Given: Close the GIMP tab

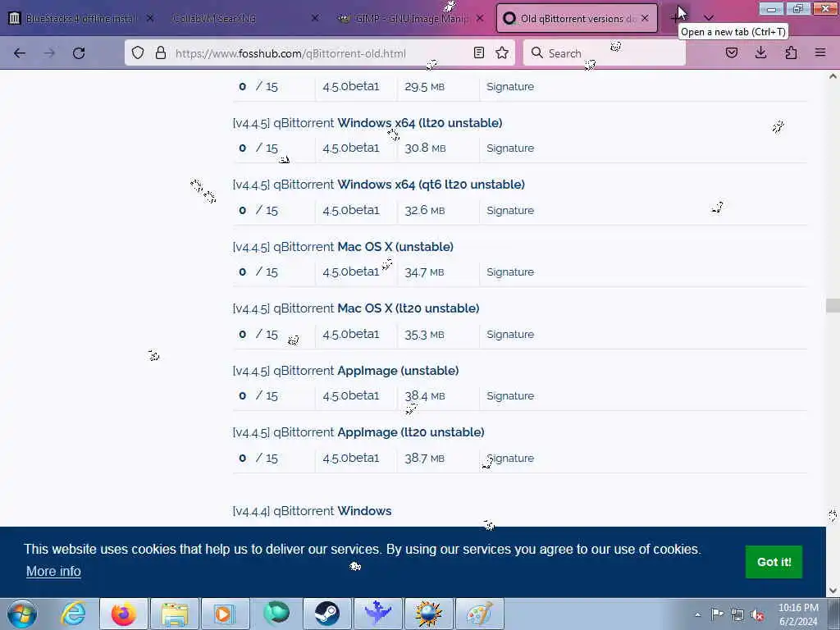Looking at the screenshot, I should click(x=480, y=18).
